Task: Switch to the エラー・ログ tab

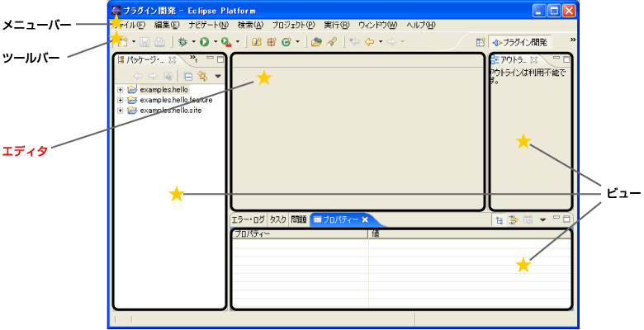Action: pyautogui.click(x=248, y=219)
